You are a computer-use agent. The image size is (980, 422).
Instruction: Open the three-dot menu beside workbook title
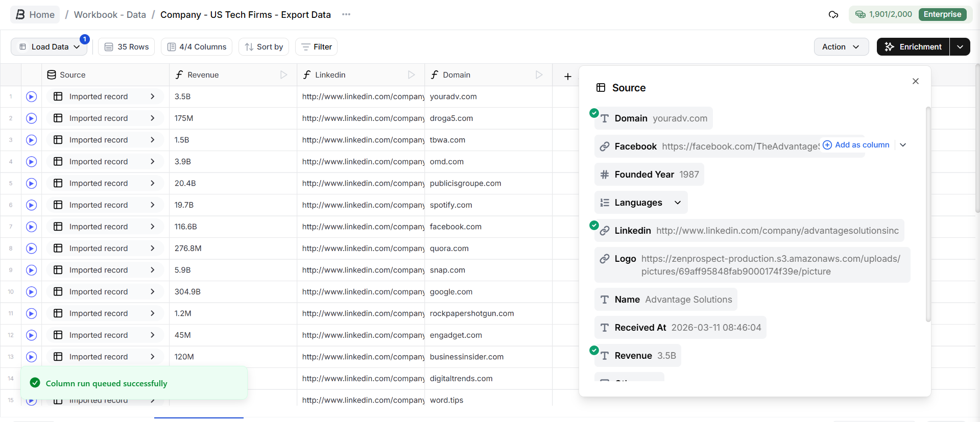[346, 14]
